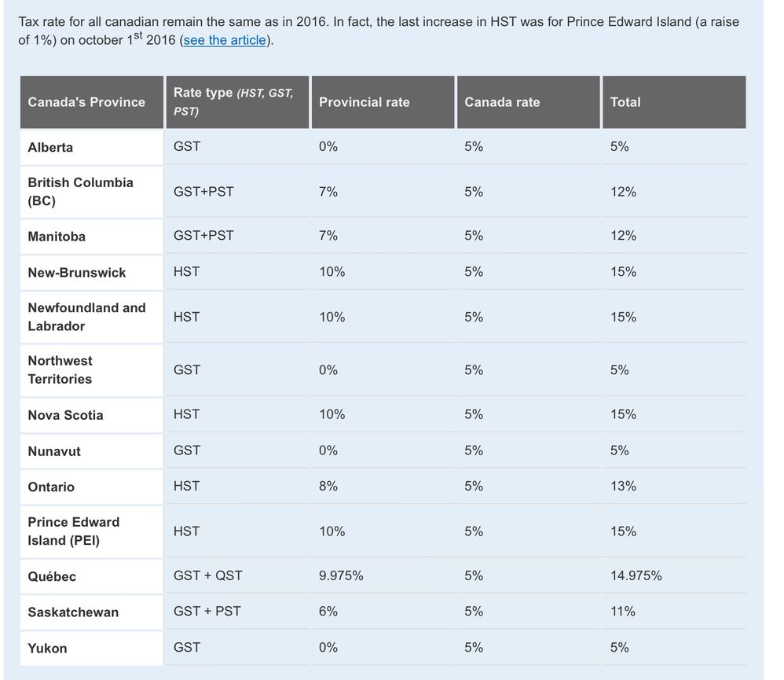The width and height of the screenshot is (784, 680).
Task: Click the Canada rate column header
Action: (x=502, y=102)
